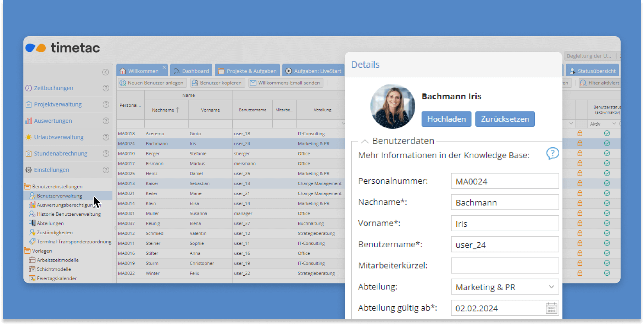Switch to the Dashboard tab
Screen dimensions: 644x325
pyautogui.click(x=191, y=70)
